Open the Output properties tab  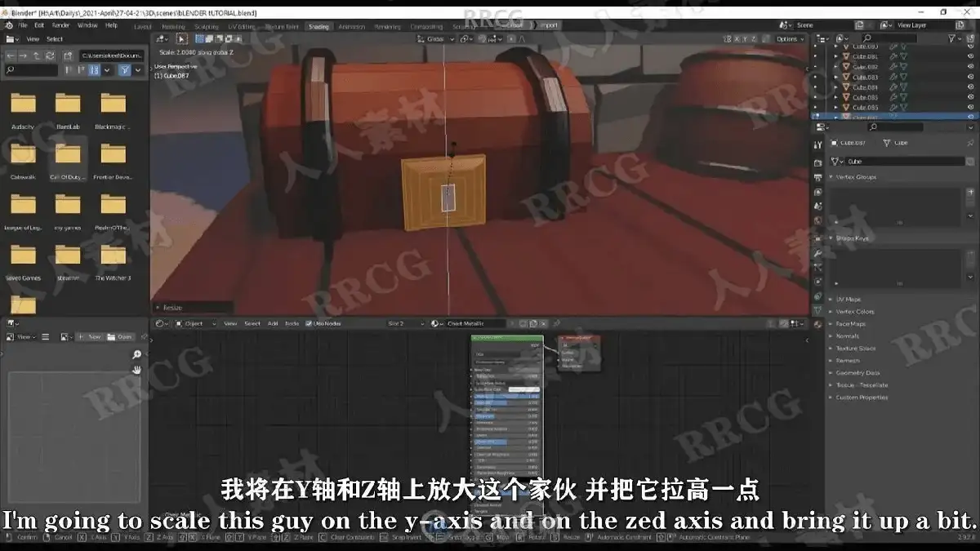tap(818, 179)
